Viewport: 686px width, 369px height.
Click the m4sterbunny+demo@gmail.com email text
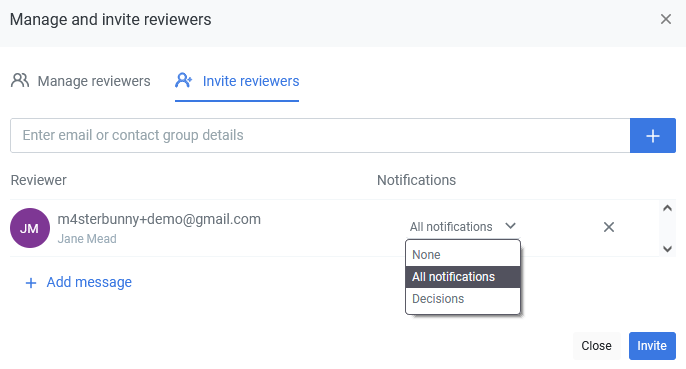[x=159, y=219]
